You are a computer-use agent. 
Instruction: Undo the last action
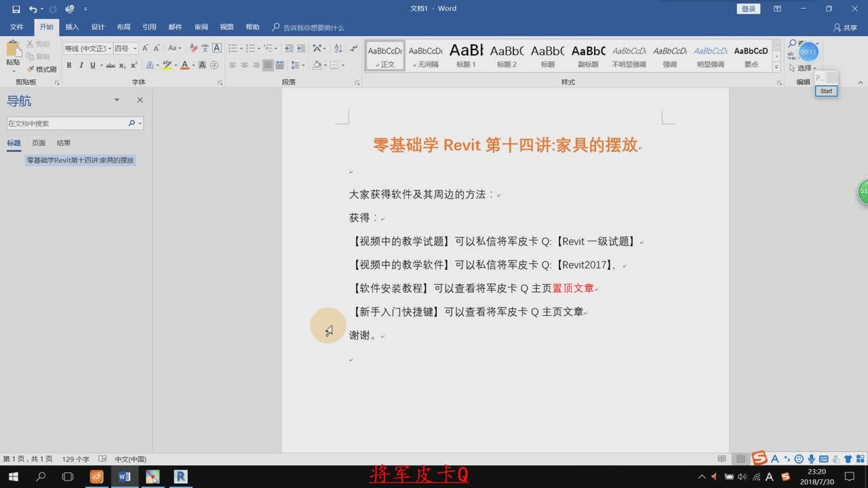click(33, 9)
